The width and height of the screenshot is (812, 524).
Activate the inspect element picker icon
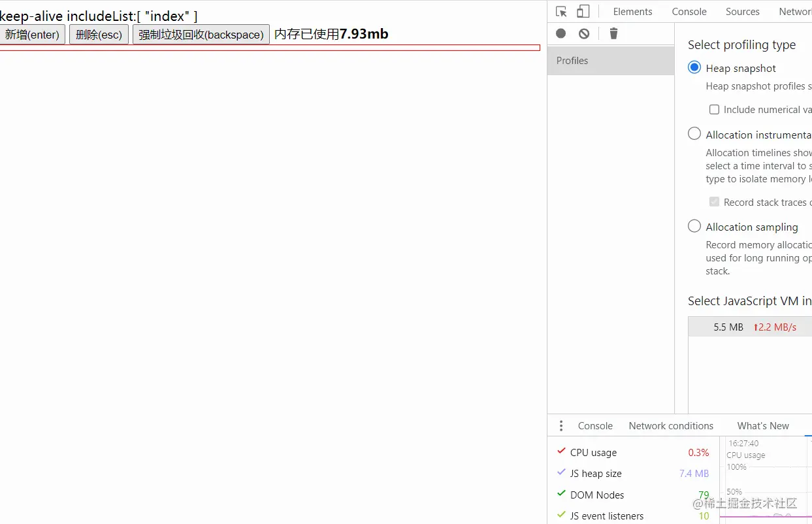(x=561, y=12)
